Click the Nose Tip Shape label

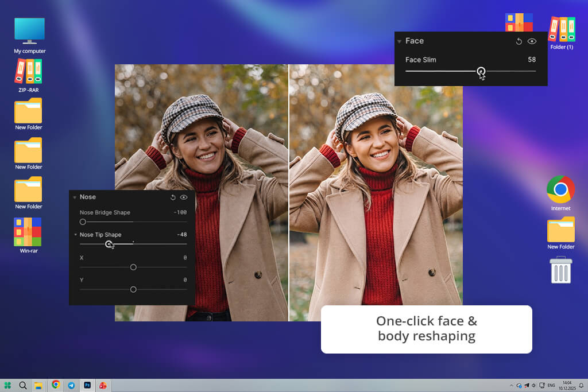click(100, 235)
